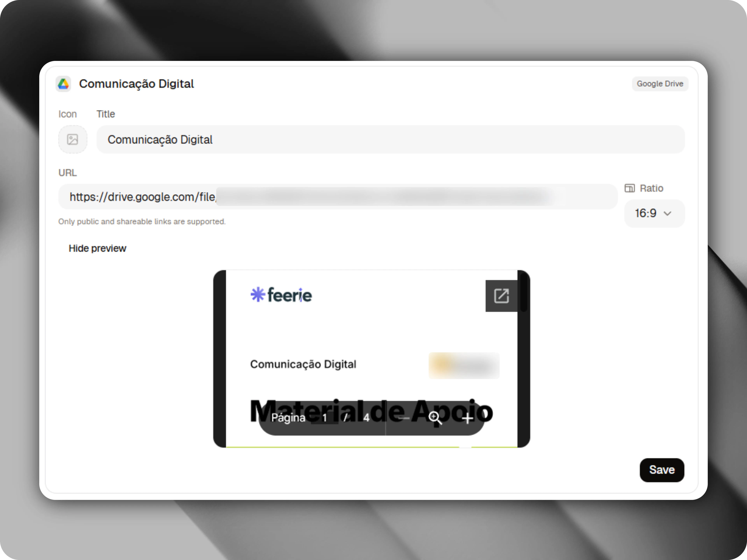Viewport: 747px width, 560px height.
Task: Hide the document preview
Action: [x=97, y=248]
